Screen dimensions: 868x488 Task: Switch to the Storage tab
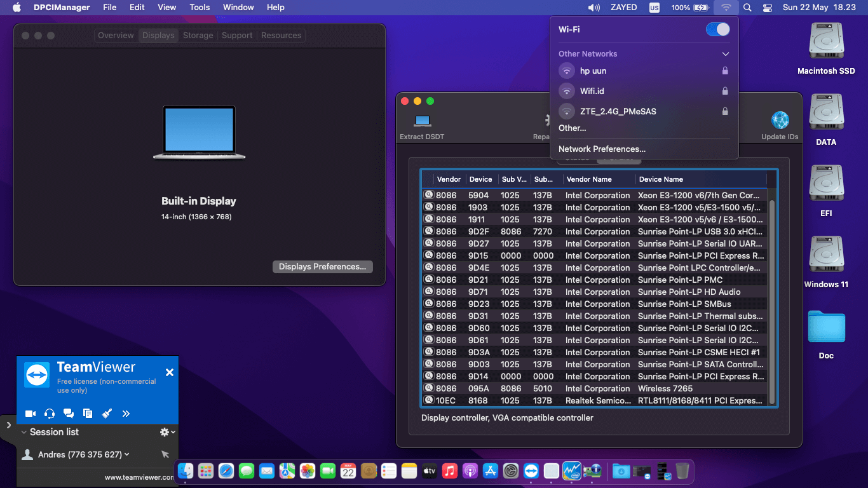coord(198,36)
